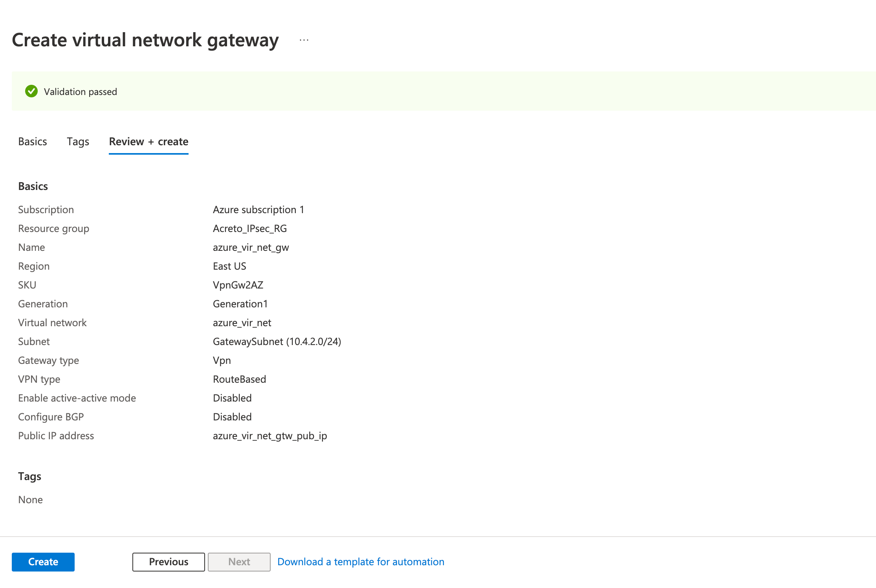Click the Validation passed message text
876x588 pixels.
point(81,91)
